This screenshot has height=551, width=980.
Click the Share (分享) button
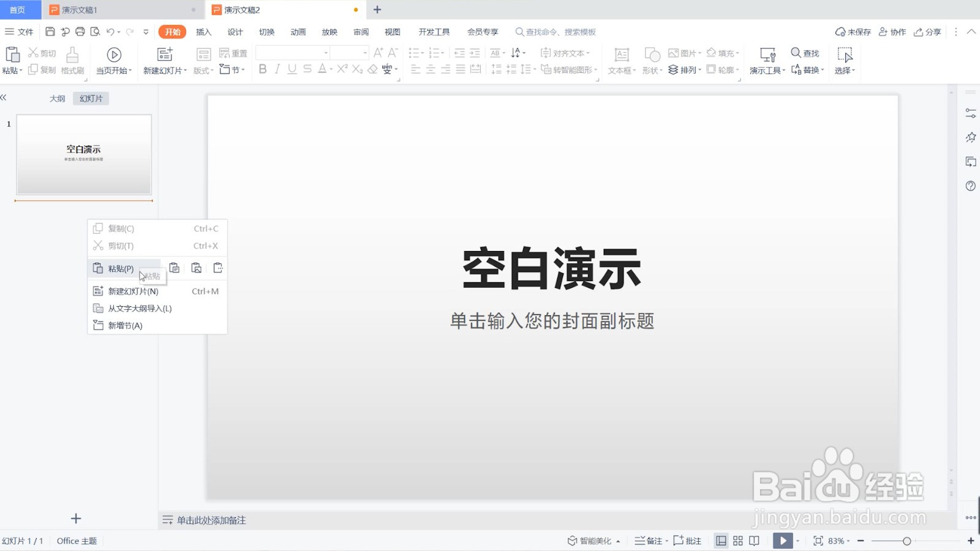coord(927,32)
